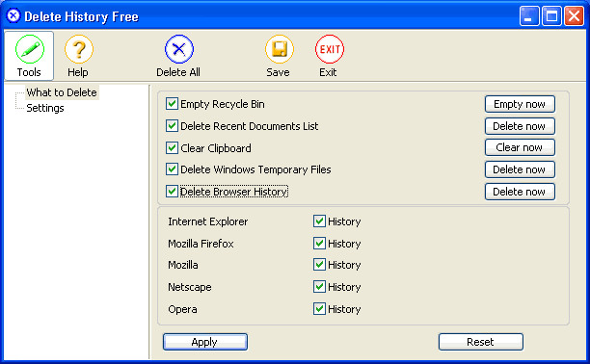Click Delete now for Recent Documents List
Image resolution: width=590 pixels, height=364 pixels.
(x=520, y=126)
